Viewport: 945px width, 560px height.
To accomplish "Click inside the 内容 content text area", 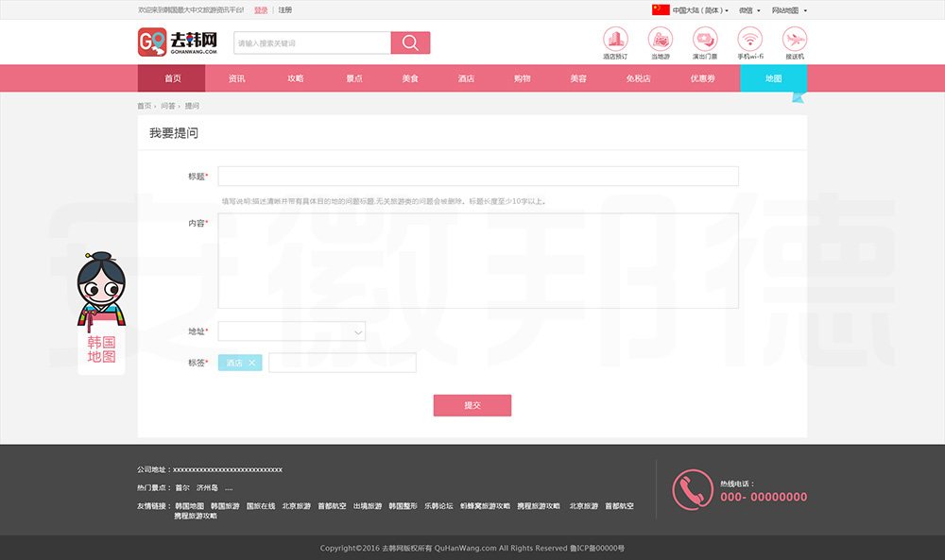I will coord(477,260).
